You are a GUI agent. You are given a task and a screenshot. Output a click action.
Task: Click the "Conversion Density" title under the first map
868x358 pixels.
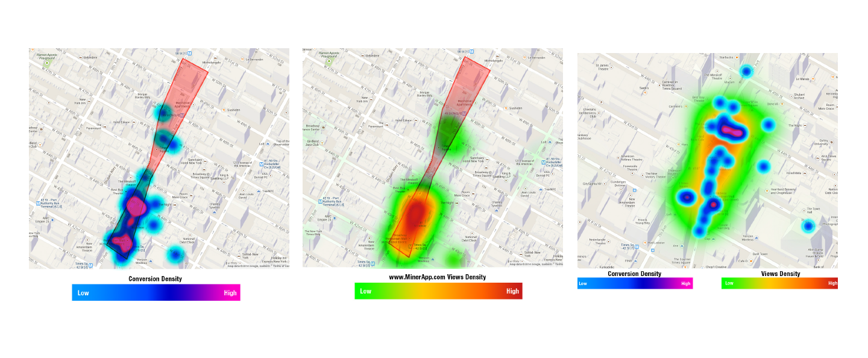[x=156, y=279]
